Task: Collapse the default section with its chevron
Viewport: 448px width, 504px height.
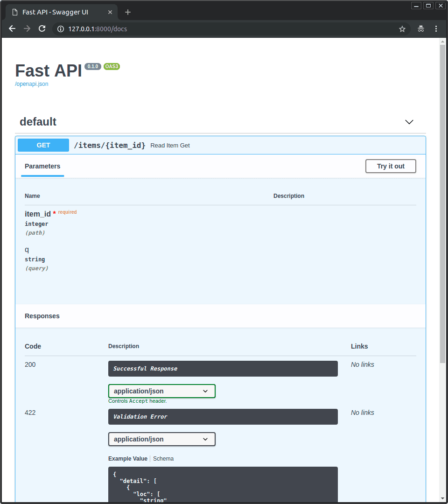Action: pyautogui.click(x=409, y=122)
